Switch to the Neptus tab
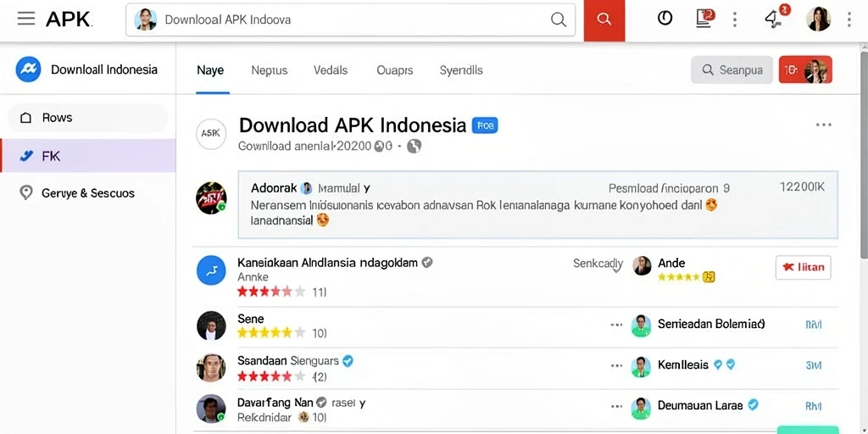 [x=269, y=70]
